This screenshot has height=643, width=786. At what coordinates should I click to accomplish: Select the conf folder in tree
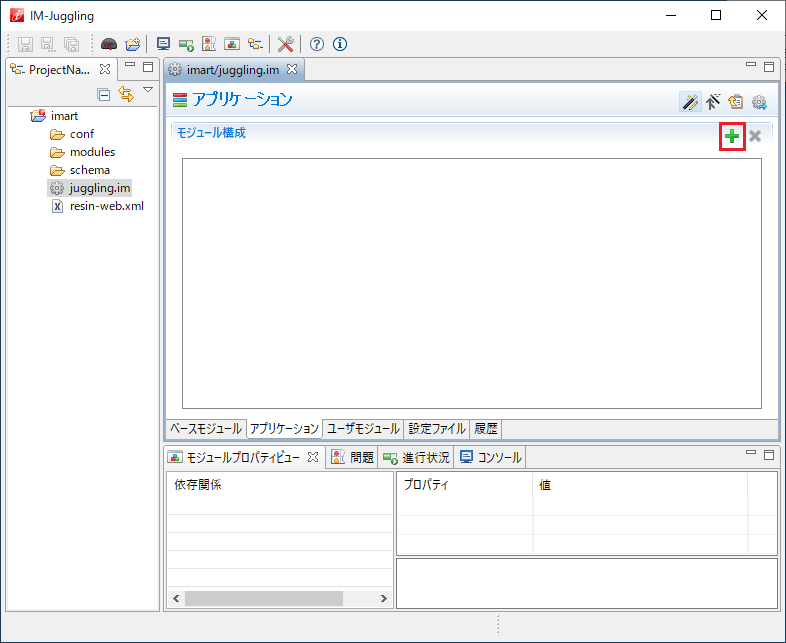(x=82, y=134)
